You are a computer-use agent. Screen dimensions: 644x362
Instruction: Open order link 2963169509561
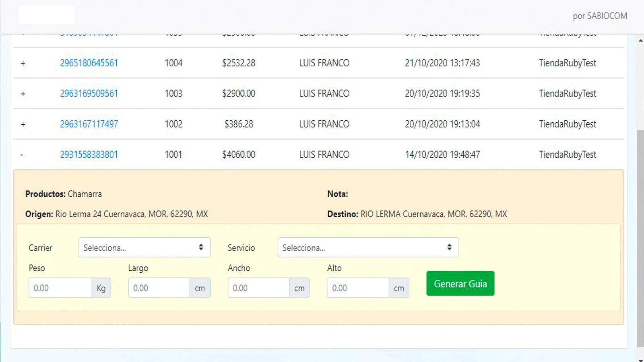[x=89, y=94]
